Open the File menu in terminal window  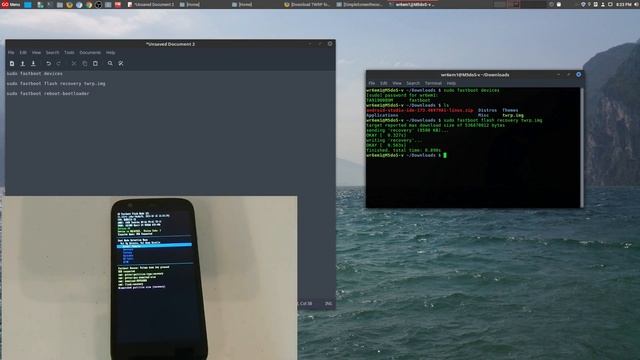[x=371, y=83]
